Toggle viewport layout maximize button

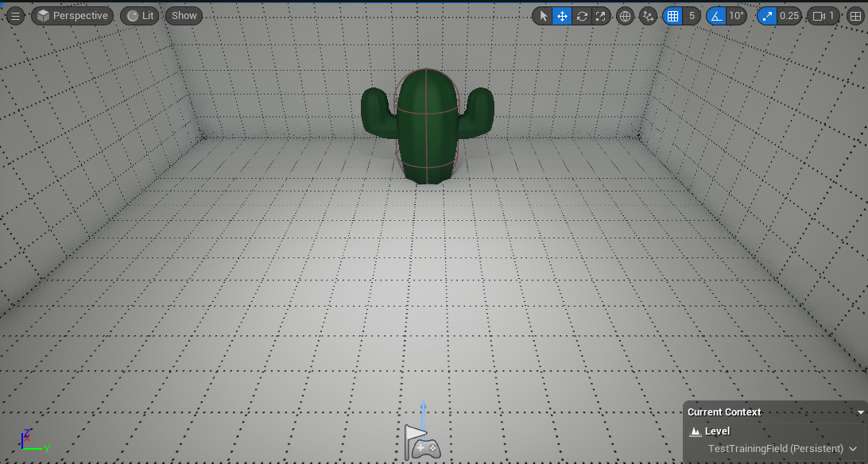(855, 16)
